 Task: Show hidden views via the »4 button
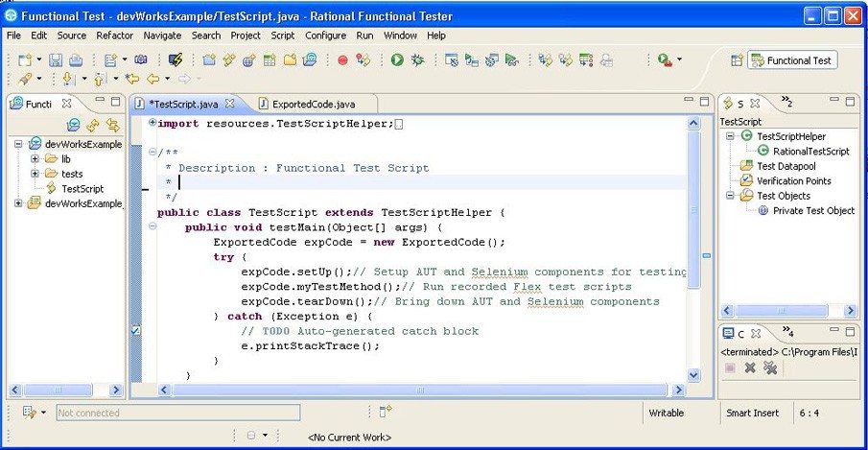click(787, 332)
